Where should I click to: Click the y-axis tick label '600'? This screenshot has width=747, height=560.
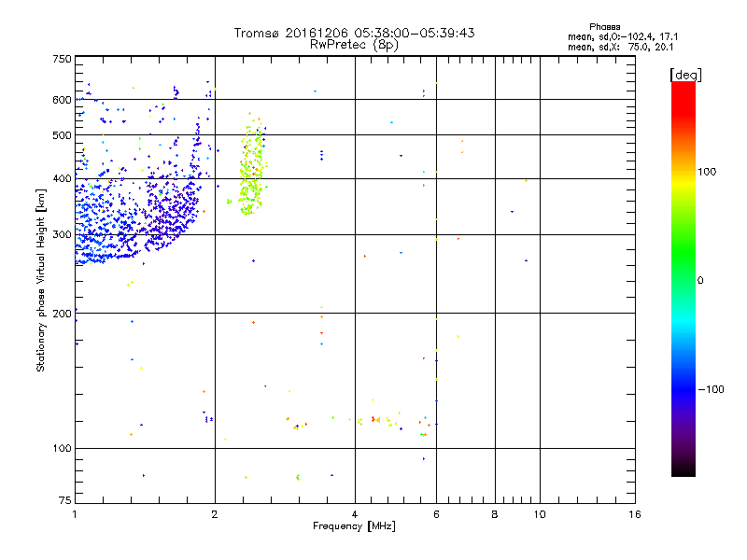click(62, 100)
